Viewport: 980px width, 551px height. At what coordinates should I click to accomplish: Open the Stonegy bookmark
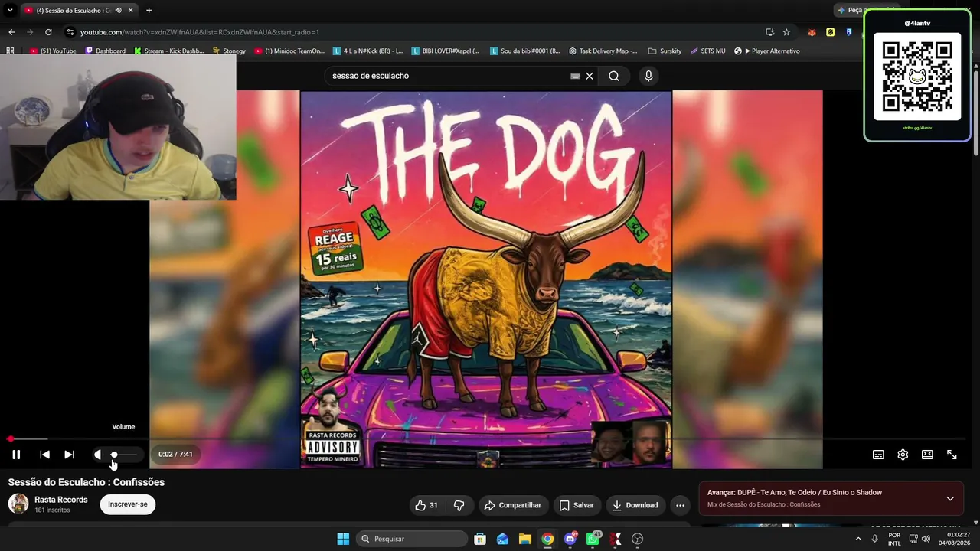coord(229,51)
